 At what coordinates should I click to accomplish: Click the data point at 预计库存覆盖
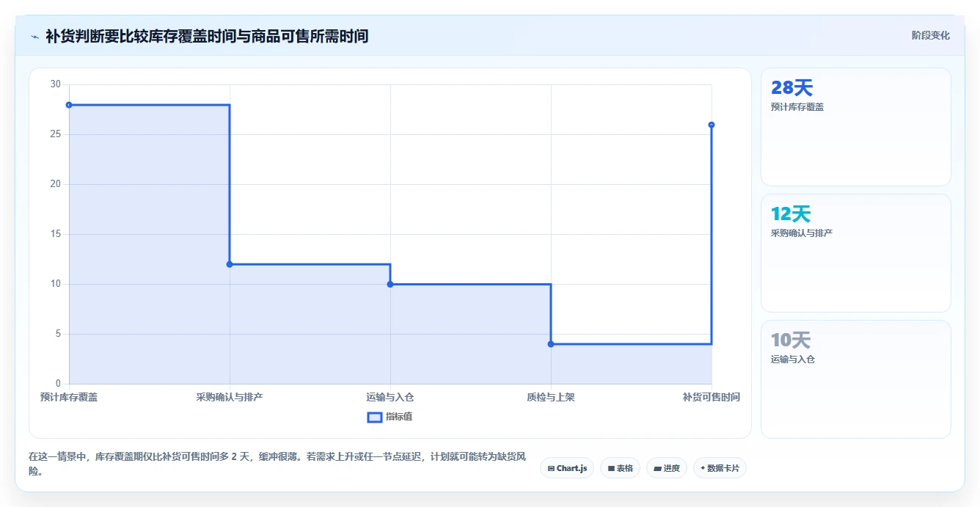coord(69,105)
